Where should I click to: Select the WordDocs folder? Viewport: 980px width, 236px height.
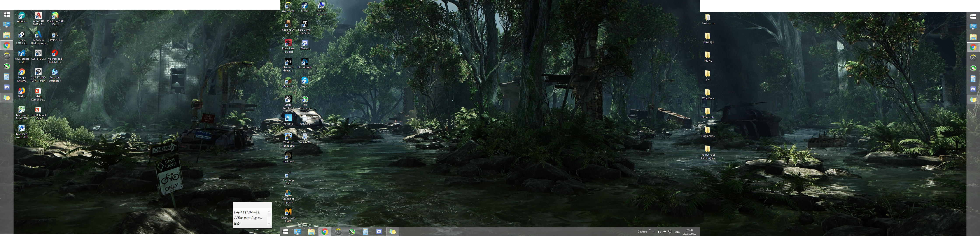pyautogui.click(x=708, y=94)
